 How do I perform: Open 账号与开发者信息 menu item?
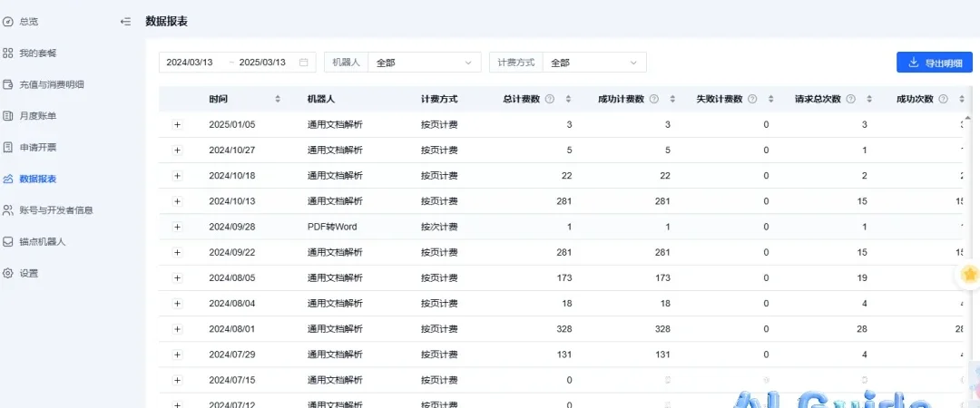56,210
